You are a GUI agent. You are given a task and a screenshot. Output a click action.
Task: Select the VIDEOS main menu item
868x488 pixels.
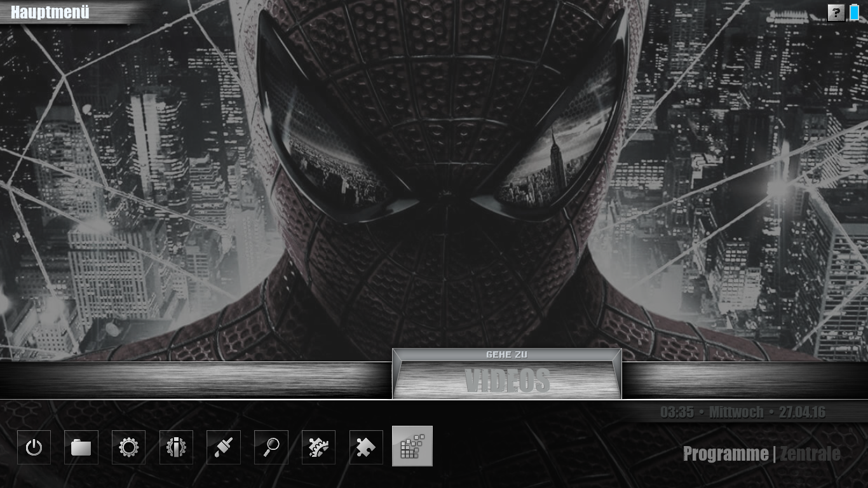[507, 381]
